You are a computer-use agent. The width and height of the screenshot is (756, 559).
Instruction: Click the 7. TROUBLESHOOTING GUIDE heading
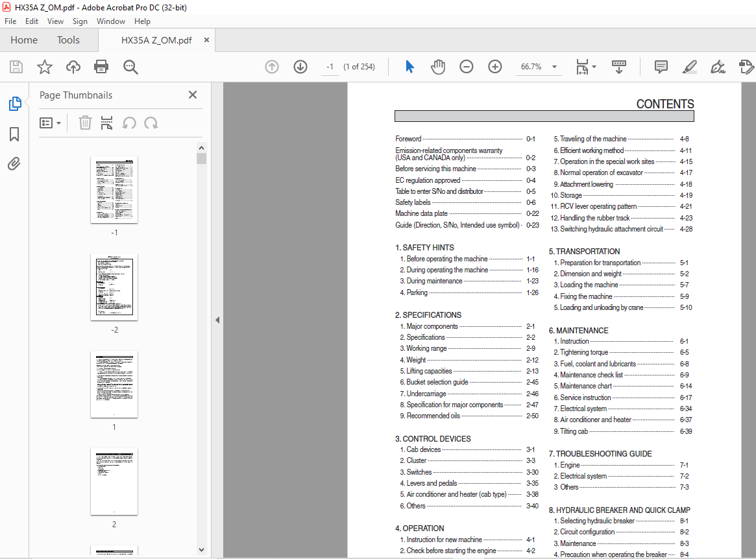(600, 454)
